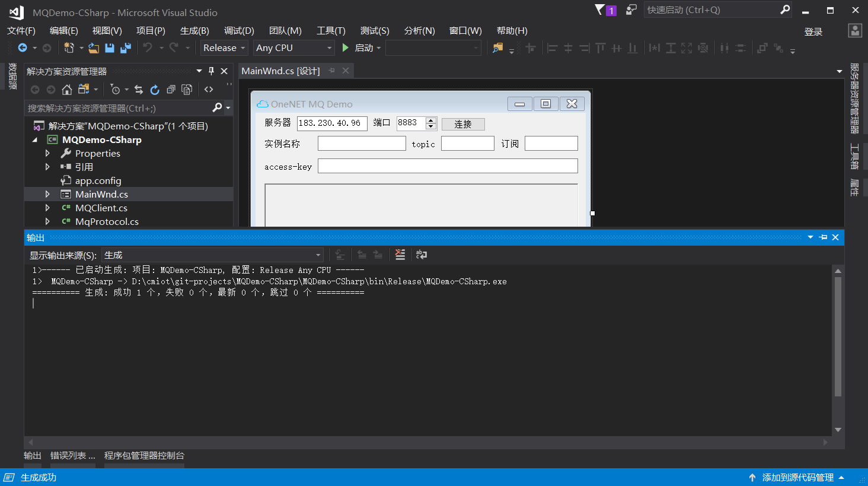The image size is (868, 486).
Task: Click the 服务器 IP address field
Action: (x=332, y=123)
